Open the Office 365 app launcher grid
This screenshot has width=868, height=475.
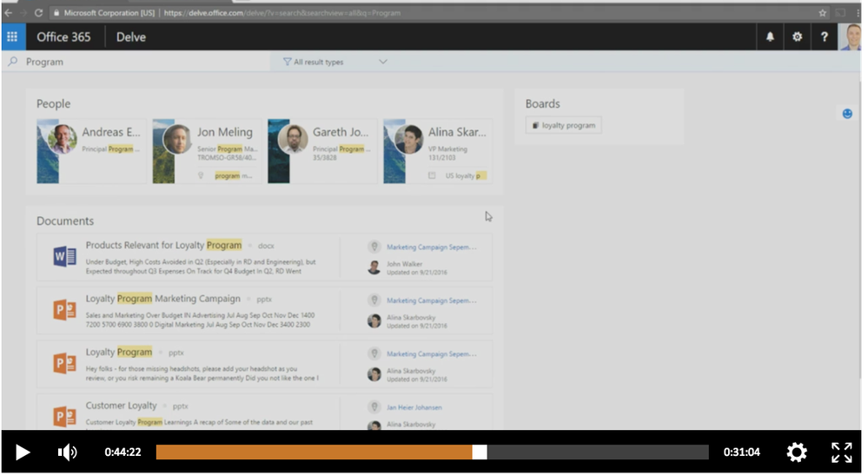click(12, 37)
